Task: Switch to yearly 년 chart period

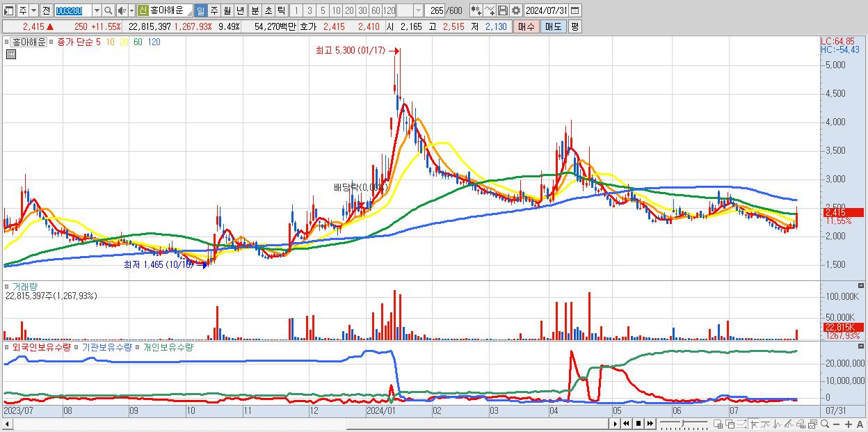Action: point(240,10)
